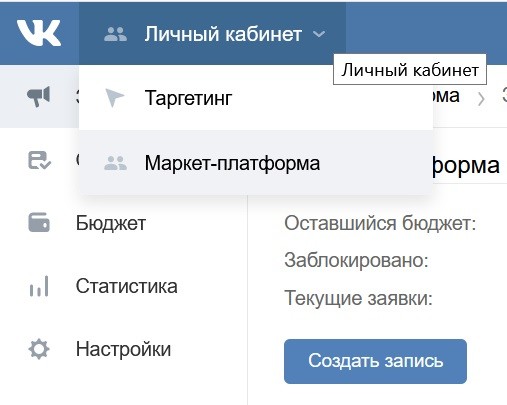The width and height of the screenshot is (507, 405).
Task: Click the gear icon beside Настройки
Action: 39,349
